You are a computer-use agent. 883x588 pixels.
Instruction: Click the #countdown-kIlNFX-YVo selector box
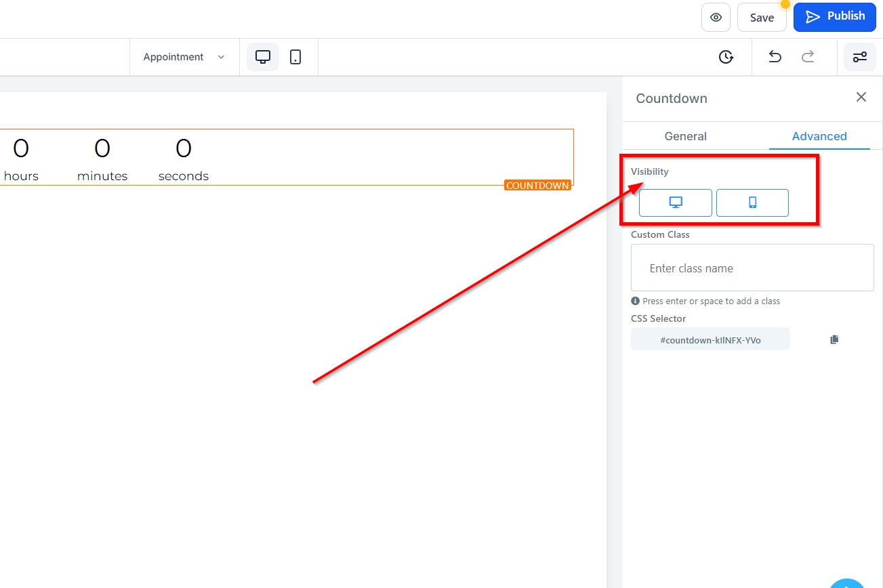pos(710,339)
